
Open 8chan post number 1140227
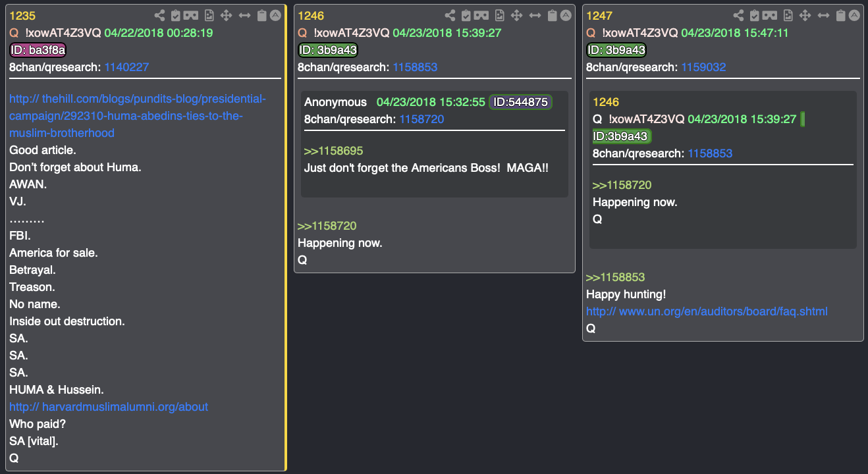(126, 67)
